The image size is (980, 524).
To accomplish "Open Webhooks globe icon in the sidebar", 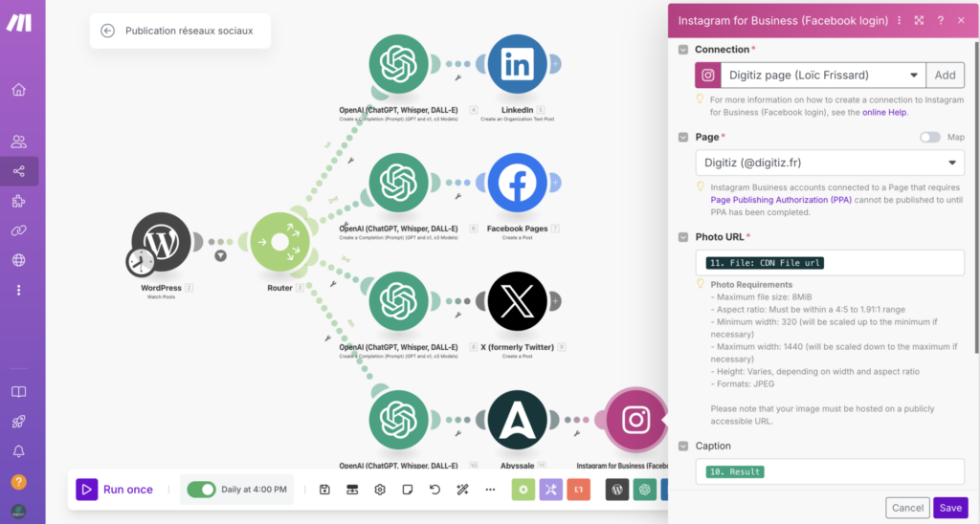I will click(19, 260).
